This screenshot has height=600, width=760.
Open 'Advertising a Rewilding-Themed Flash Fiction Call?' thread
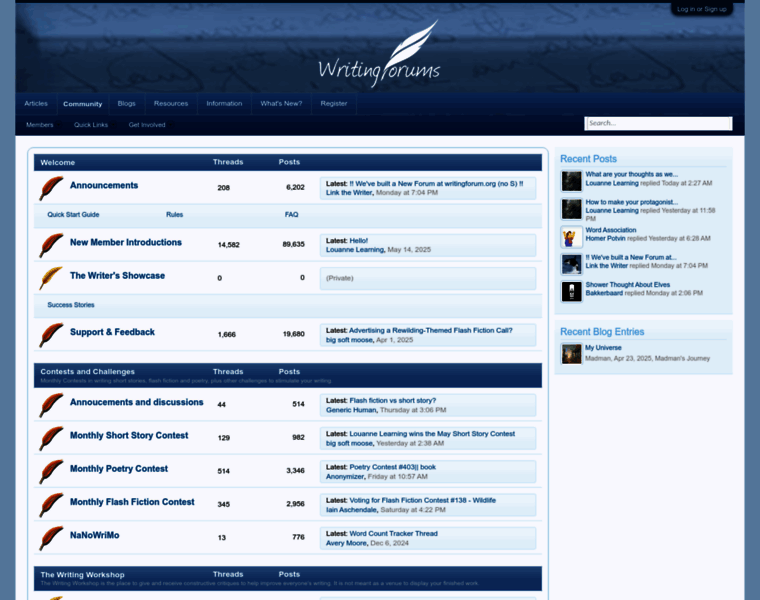pyautogui.click(x=430, y=331)
